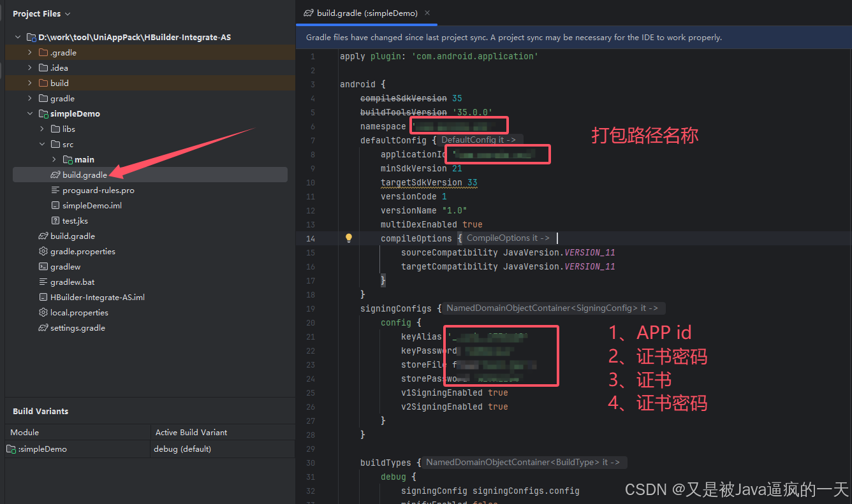Viewport: 852px width, 504px height.
Task: Click the Gradle icon of simpleDemo build.gradle
Action: tap(55, 175)
